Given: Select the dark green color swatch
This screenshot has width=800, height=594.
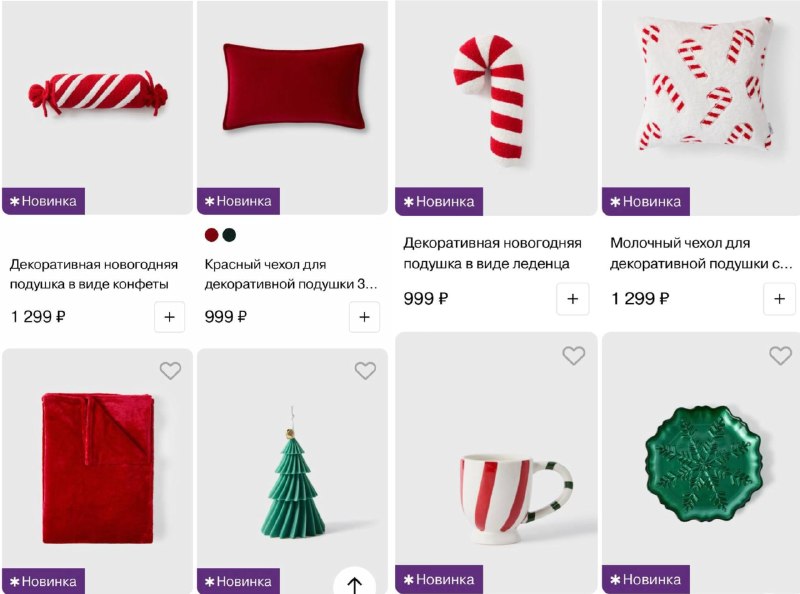Looking at the screenshot, I should (x=229, y=235).
